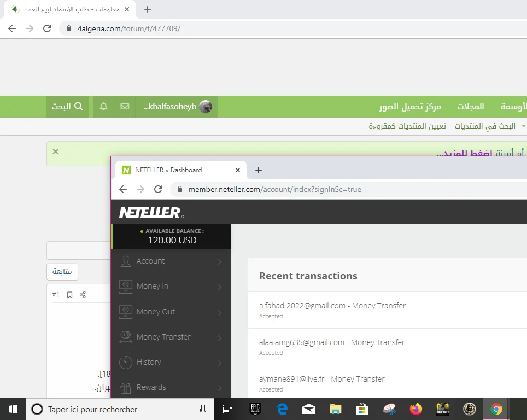
Task: Expand the Money Out sidebar section
Action: (x=171, y=312)
